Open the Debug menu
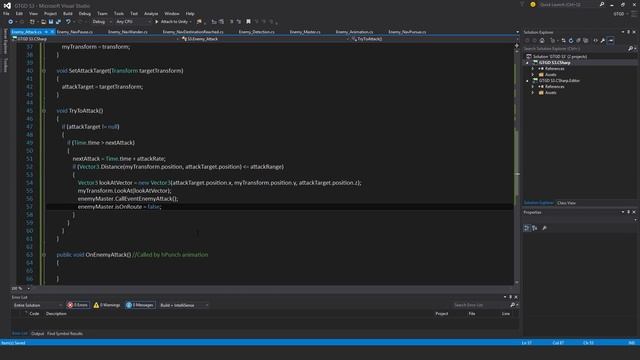Image resolution: width=640 pixels, height=360 pixels. [85, 13]
